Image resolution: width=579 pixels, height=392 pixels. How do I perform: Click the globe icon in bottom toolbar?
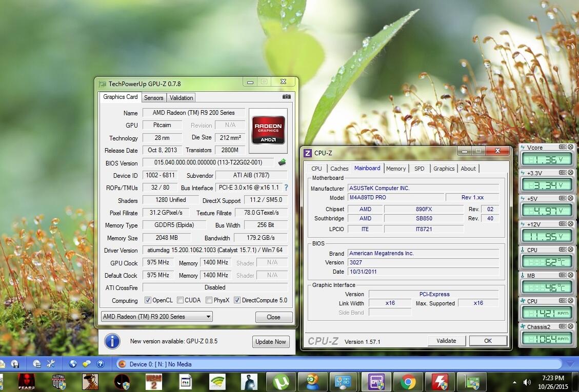point(73,364)
